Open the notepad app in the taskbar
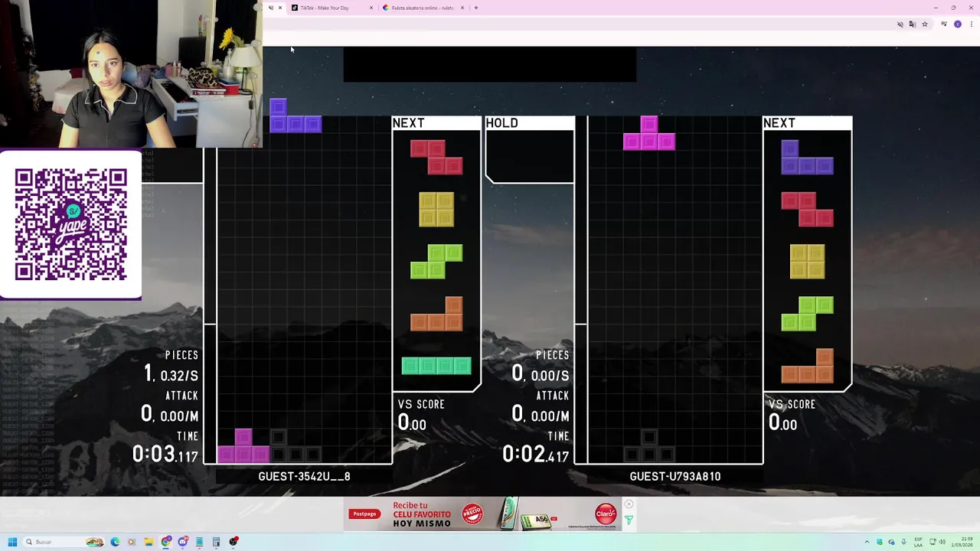This screenshot has height=551, width=980. (200, 542)
